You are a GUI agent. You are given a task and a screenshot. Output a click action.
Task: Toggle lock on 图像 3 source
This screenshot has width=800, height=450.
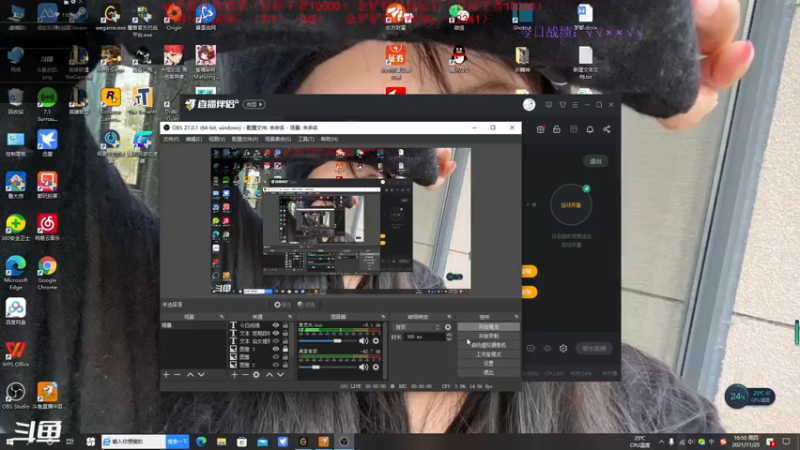[x=285, y=349]
